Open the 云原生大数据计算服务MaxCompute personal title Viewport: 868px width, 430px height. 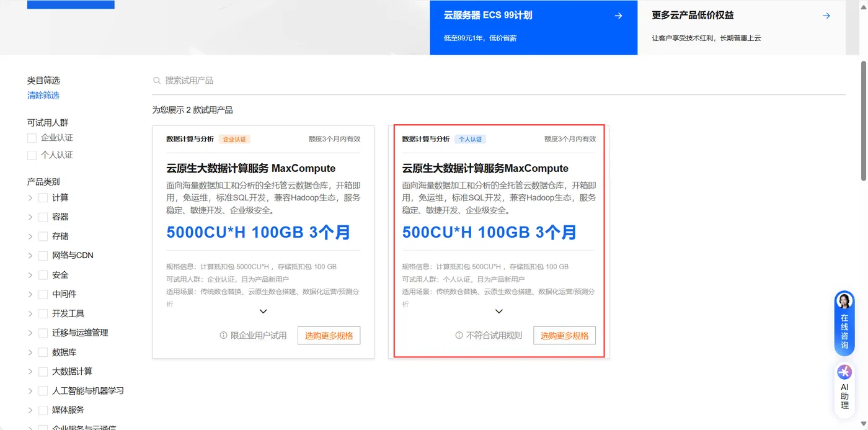coord(485,169)
